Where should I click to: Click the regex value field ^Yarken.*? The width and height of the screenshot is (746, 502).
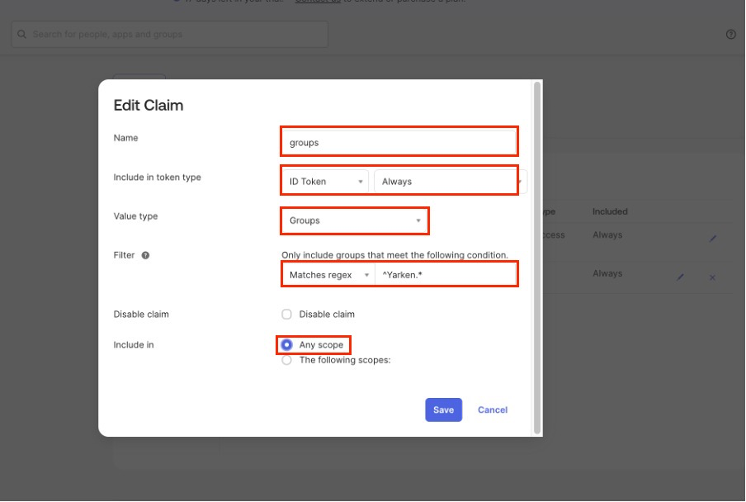tap(446, 275)
